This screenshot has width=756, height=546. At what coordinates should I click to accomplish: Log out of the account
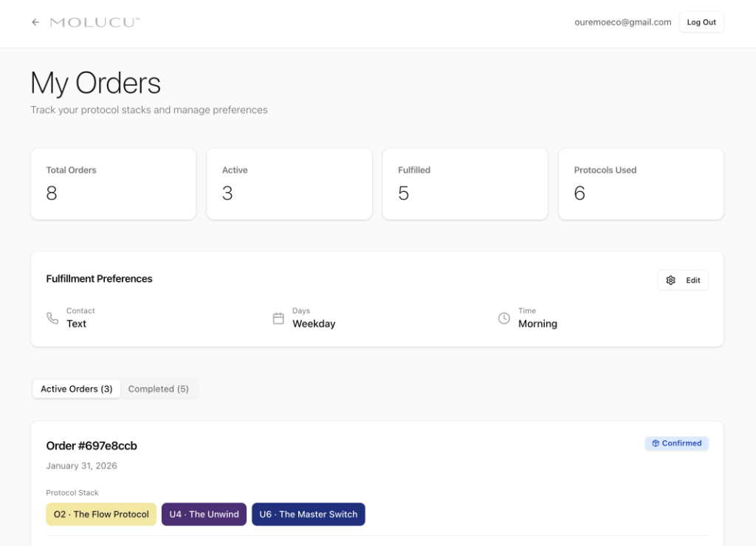point(701,22)
